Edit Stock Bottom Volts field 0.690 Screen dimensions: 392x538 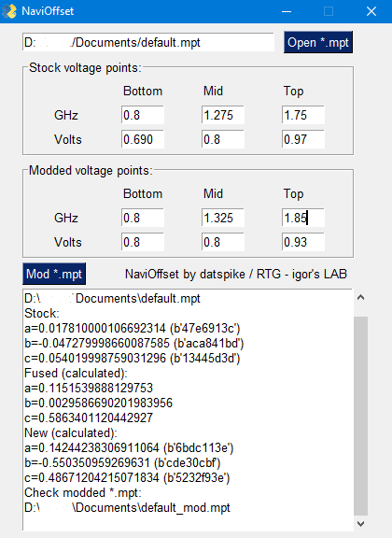click(x=142, y=139)
